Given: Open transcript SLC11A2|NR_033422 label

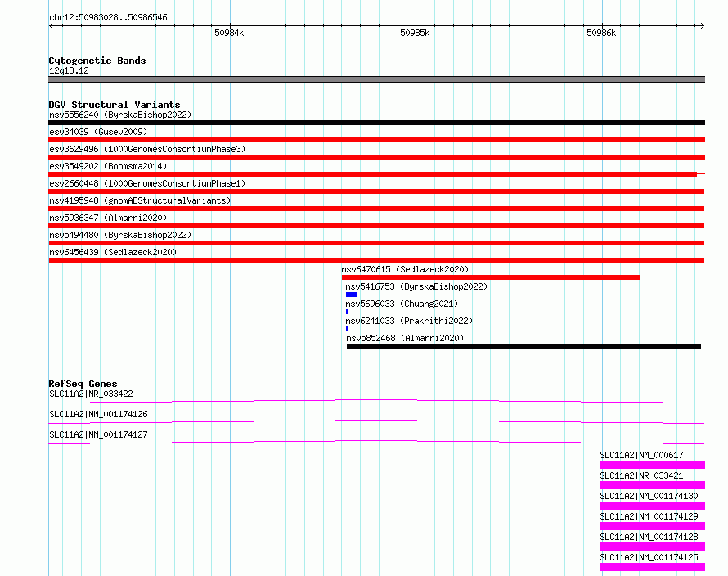Looking at the screenshot, I should (91, 394).
